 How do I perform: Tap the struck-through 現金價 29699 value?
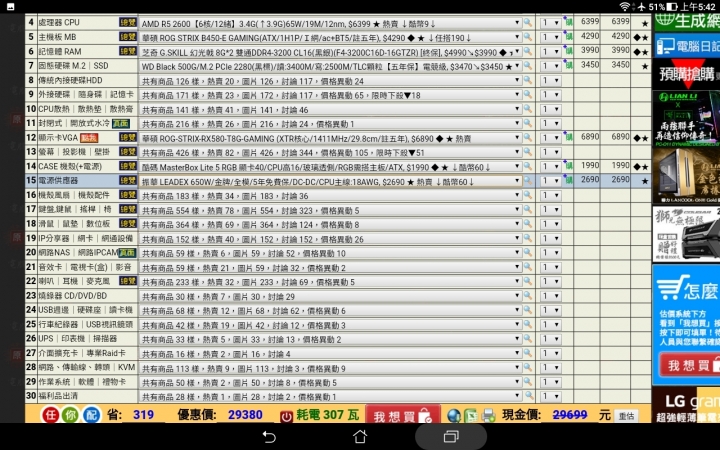570,415
